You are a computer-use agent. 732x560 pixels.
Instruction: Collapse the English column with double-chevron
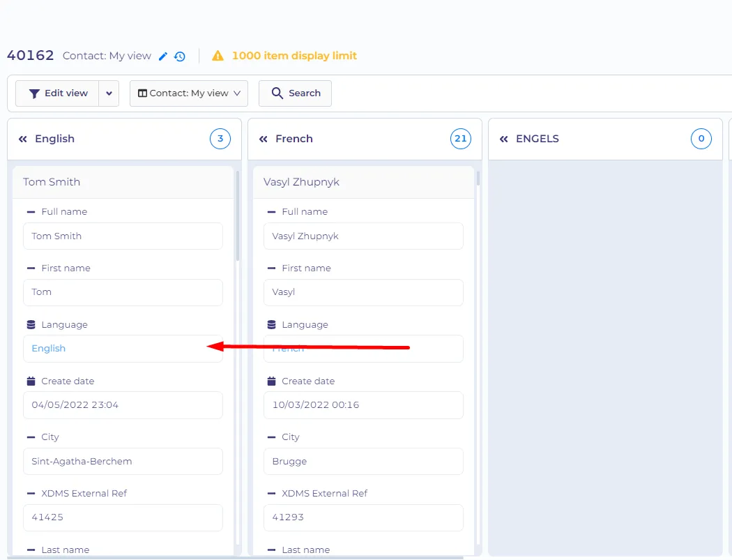pyautogui.click(x=23, y=139)
